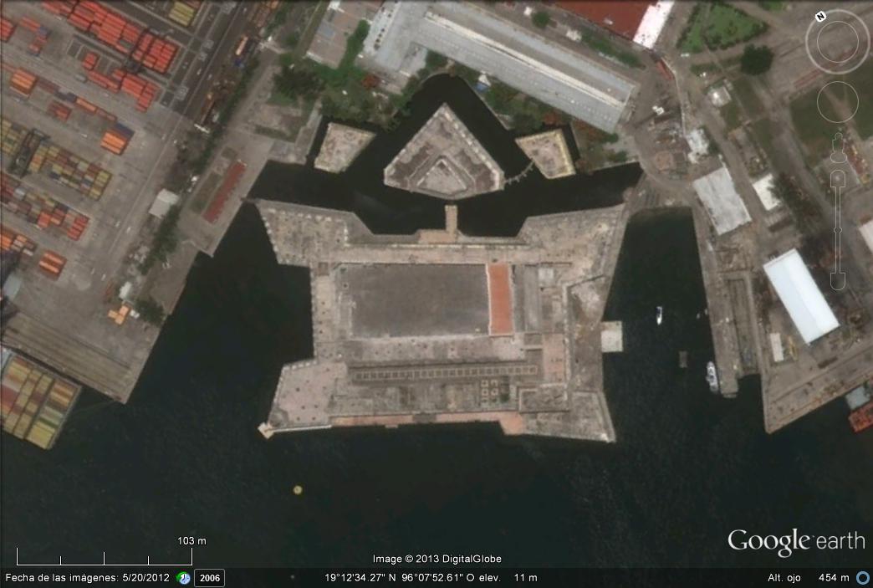Click the '103 m' scale legend label
The height and width of the screenshot is (588, 873).
coord(191,540)
